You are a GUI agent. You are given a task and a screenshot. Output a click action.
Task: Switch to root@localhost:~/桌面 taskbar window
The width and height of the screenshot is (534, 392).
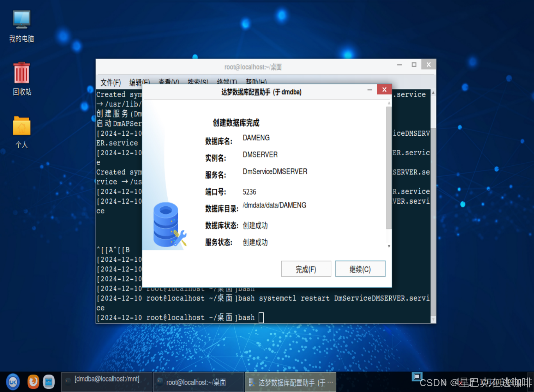pyautogui.click(x=198, y=382)
